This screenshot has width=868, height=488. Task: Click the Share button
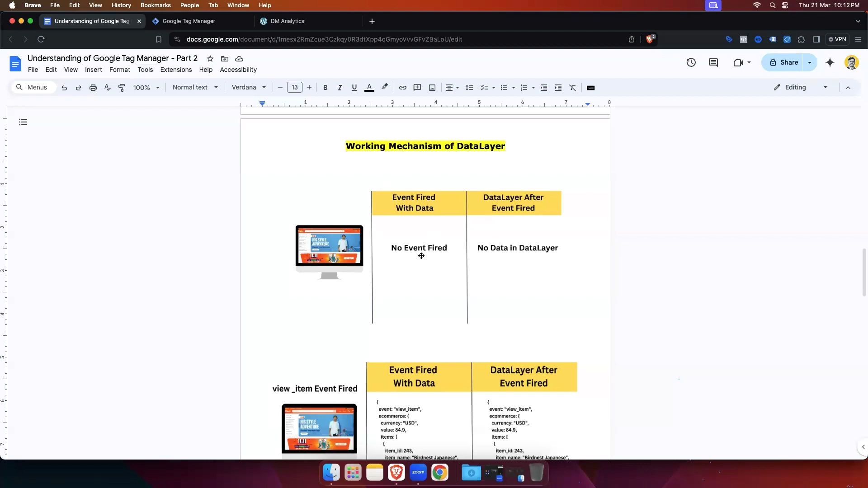click(784, 62)
